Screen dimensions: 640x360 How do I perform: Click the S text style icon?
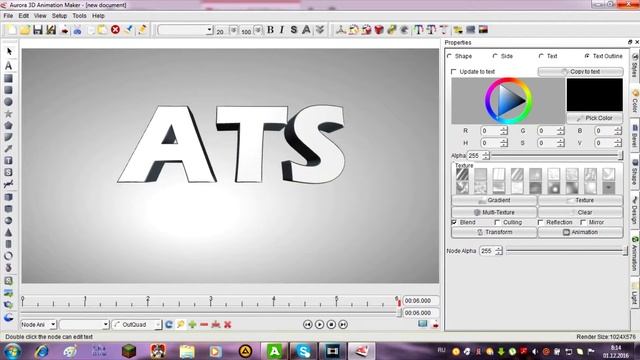293,30
